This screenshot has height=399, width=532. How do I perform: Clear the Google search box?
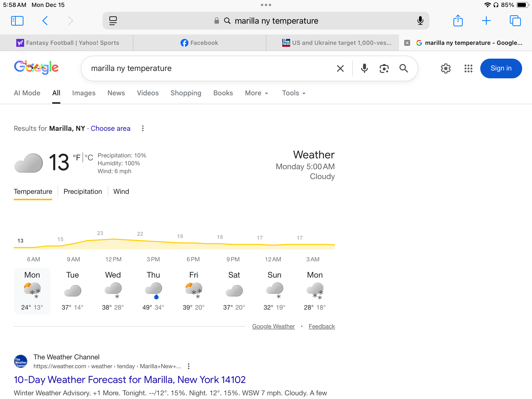click(x=340, y=68)
